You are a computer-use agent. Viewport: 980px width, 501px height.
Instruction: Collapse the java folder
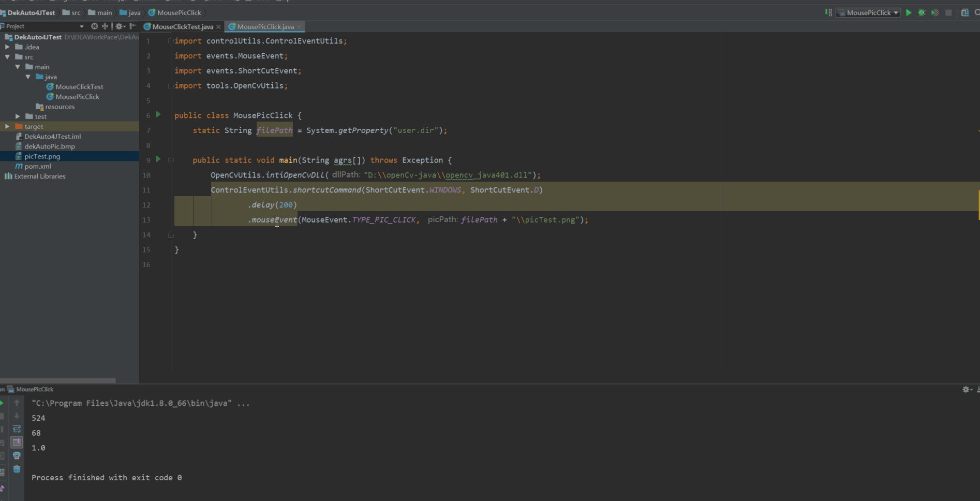(28, 77)
